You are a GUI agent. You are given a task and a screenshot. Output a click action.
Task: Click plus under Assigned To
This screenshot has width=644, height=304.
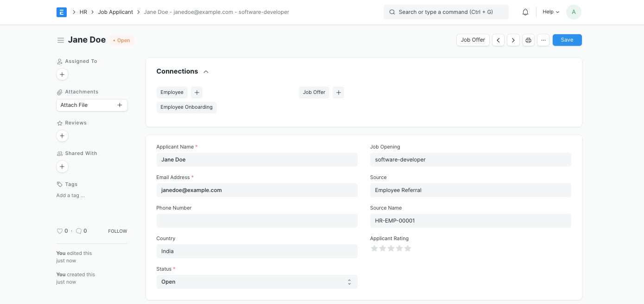pos(62,74)
